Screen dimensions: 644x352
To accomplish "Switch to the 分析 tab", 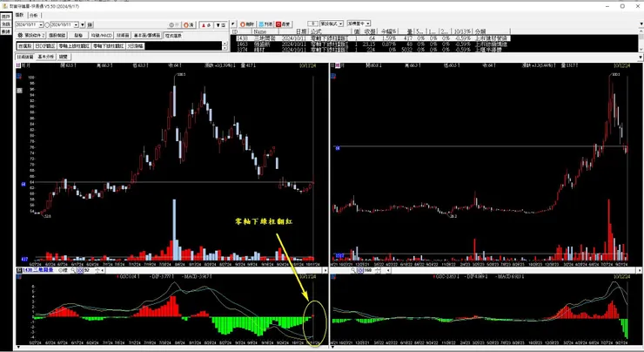I will [34, 15].
